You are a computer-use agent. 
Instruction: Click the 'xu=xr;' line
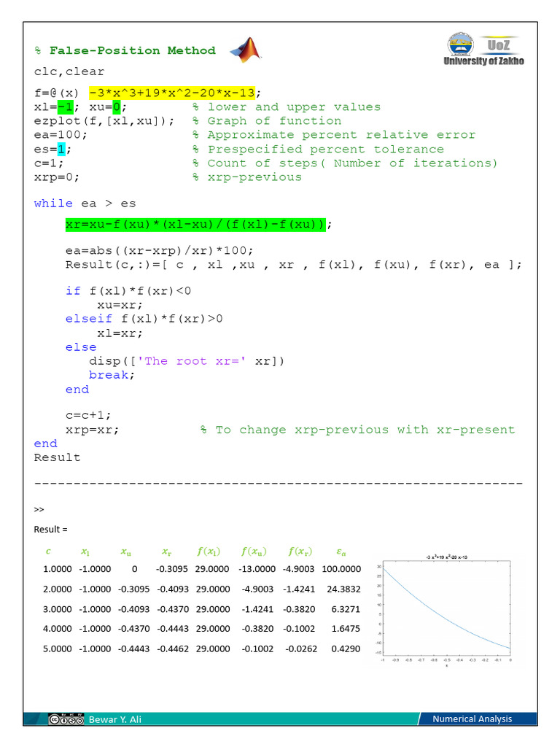coord(120,305)
